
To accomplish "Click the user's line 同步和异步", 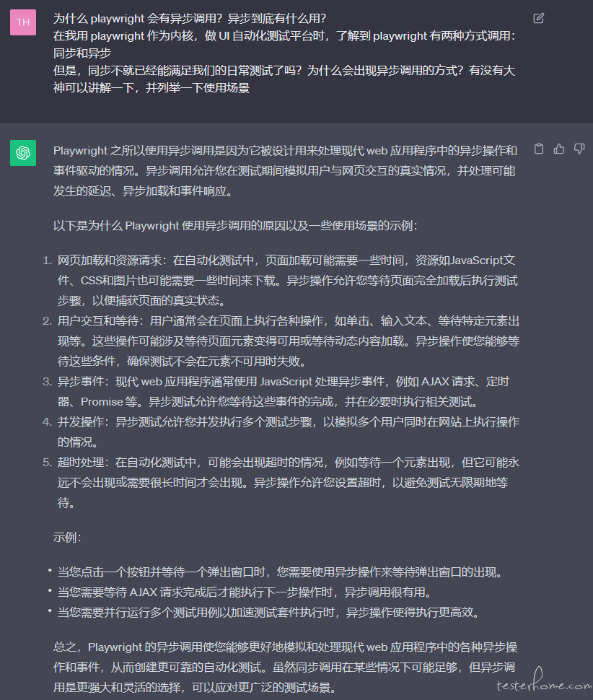I will coord(82,53).
